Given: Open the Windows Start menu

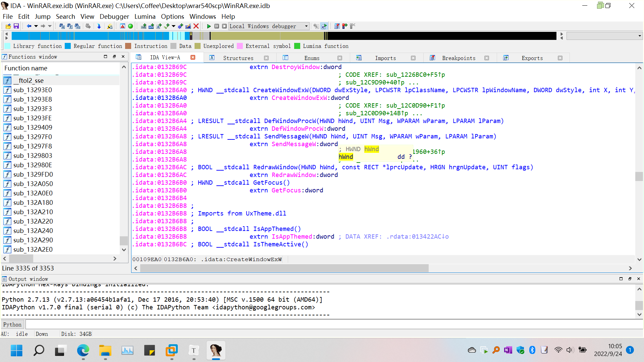Looking at the screenshot, I should click(x=16, y=351).
